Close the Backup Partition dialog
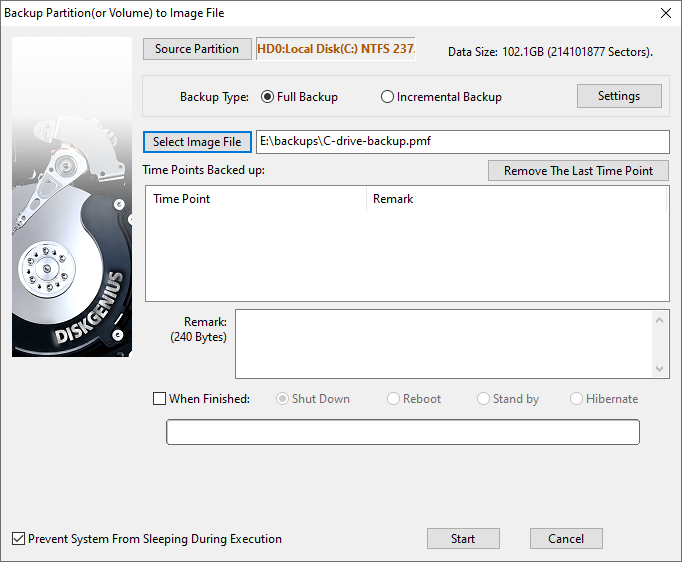 665,13
